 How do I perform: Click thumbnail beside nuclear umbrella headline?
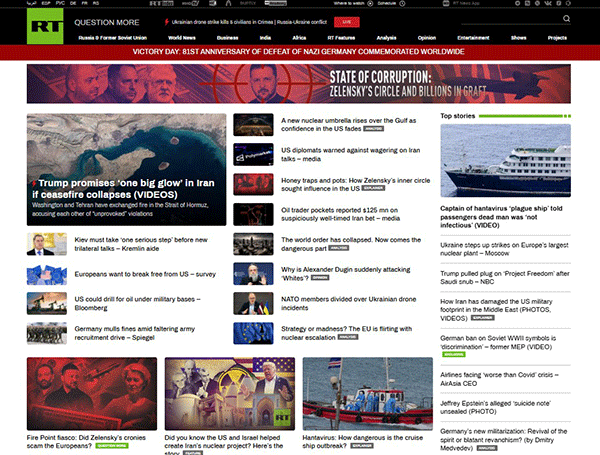[253, 125]
